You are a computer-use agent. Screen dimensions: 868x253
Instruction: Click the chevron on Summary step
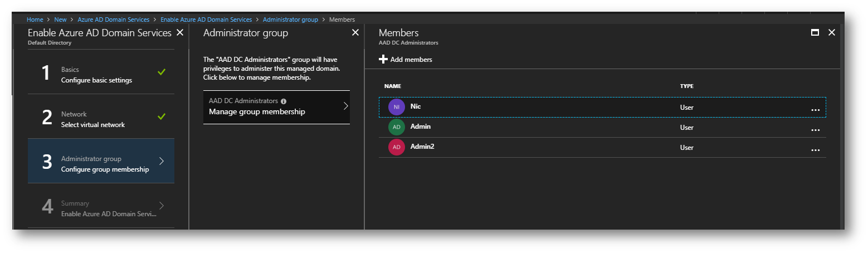(x=162, y=206)
